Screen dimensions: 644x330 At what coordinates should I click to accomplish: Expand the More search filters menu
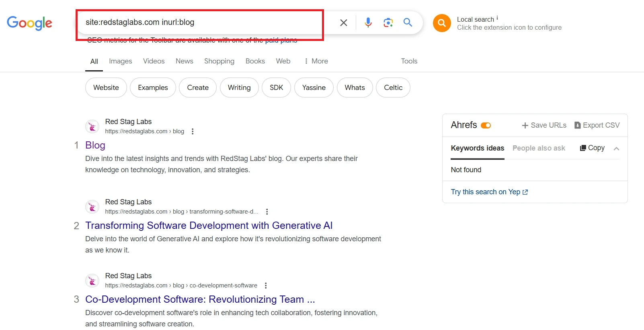(316, 61)
